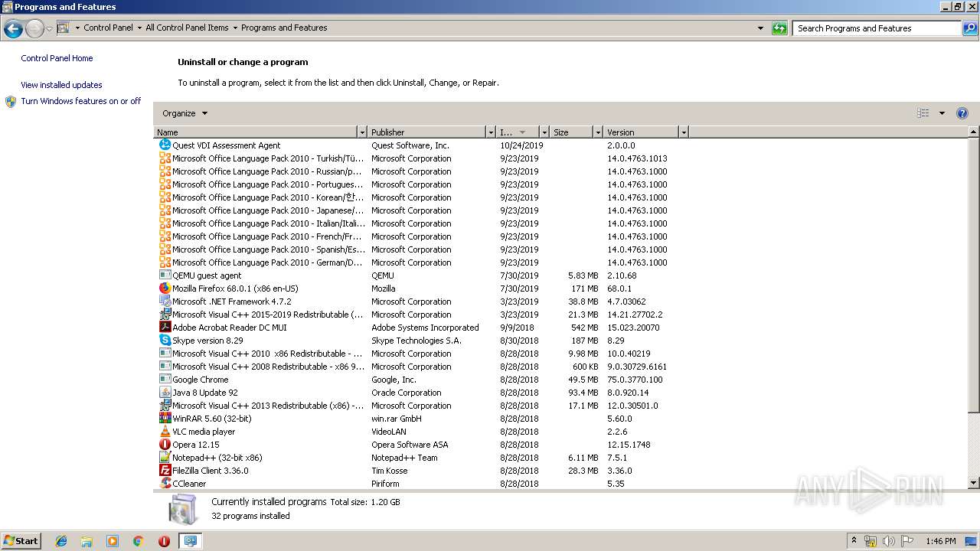Sort by the Publisher column header
The height and width of the screenshot is (551, 980).
426,132
